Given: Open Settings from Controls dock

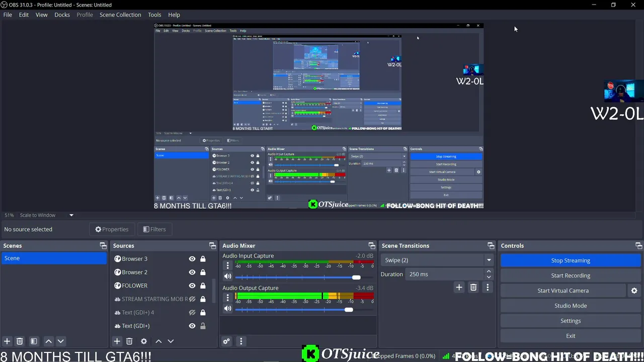Looking at the screenshot, I should (571, 321).
